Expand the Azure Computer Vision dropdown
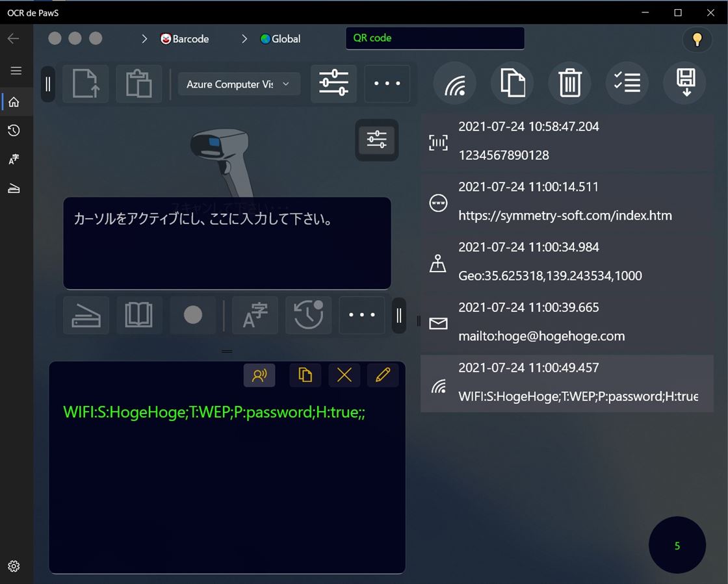This screenshot has width=728, height=584. 239,84
